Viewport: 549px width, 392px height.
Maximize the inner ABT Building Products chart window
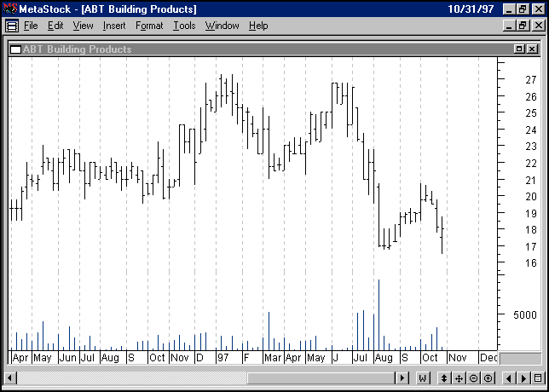(x=519, y=49)
